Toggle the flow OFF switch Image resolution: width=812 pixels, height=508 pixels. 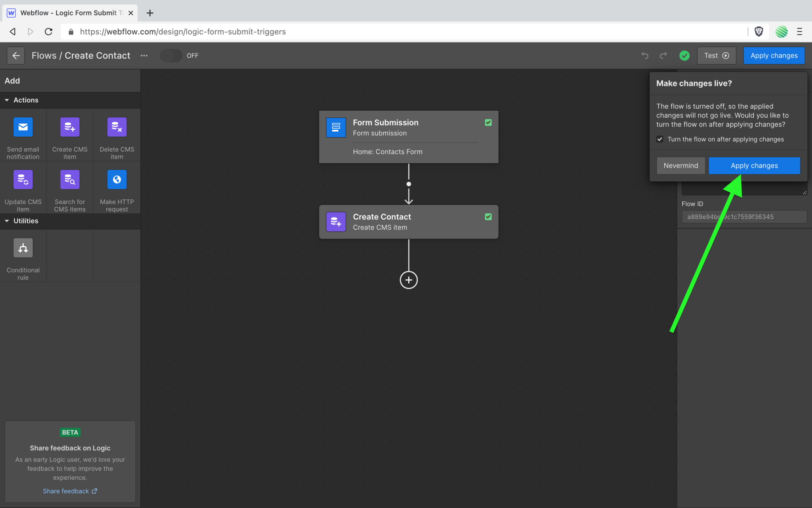click(x=171, y=56)
